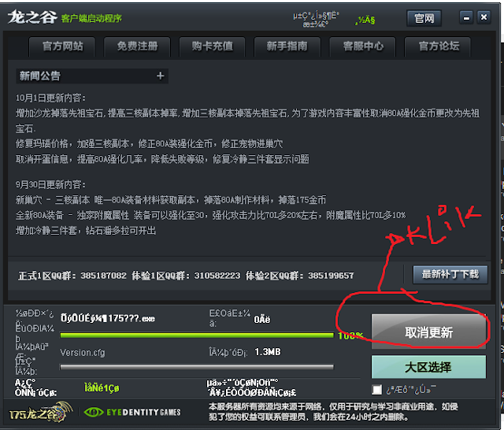Open the 官方网站 tab
The height and width of the screenshot is (430, 504).
62,46
